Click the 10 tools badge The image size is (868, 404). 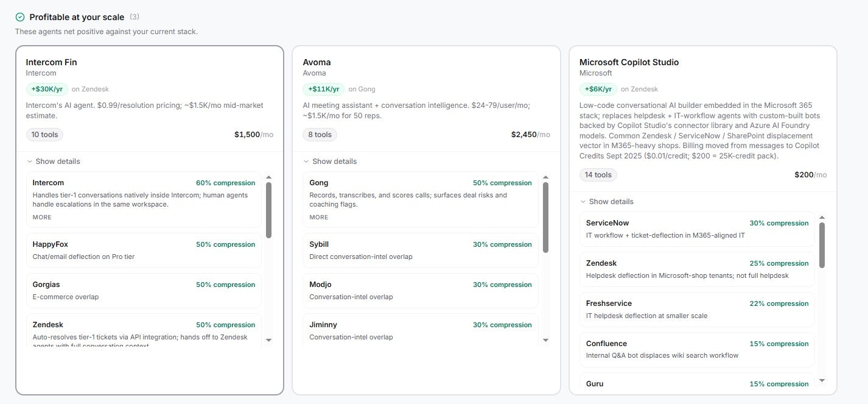pyautogui.click(x=44, y=135)
